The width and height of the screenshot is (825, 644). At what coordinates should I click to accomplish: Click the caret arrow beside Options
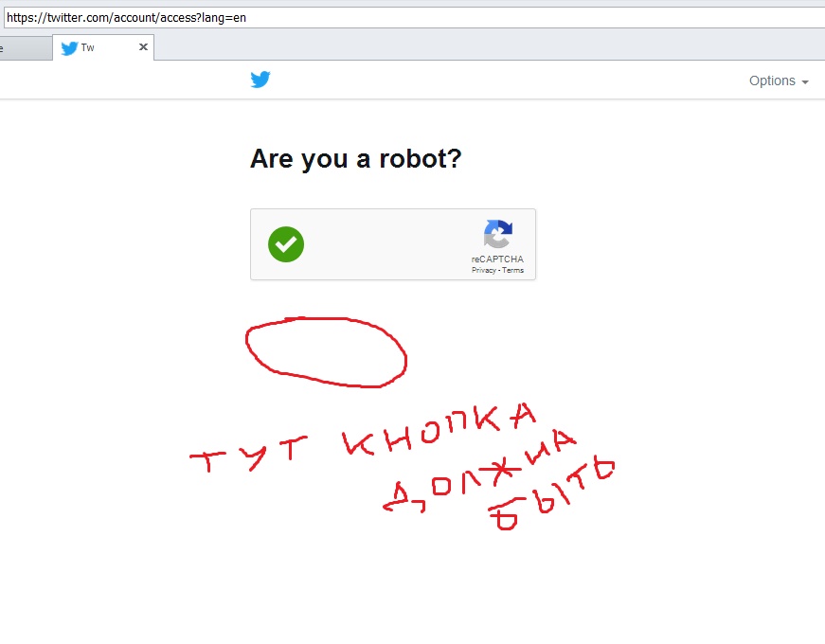805,82
